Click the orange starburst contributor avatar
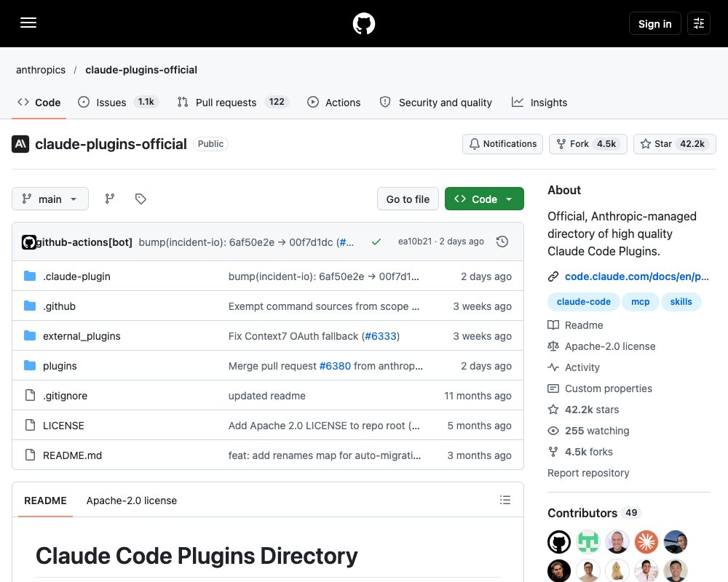The height and width of the screenshot is (582, 728). click(646, 541)
